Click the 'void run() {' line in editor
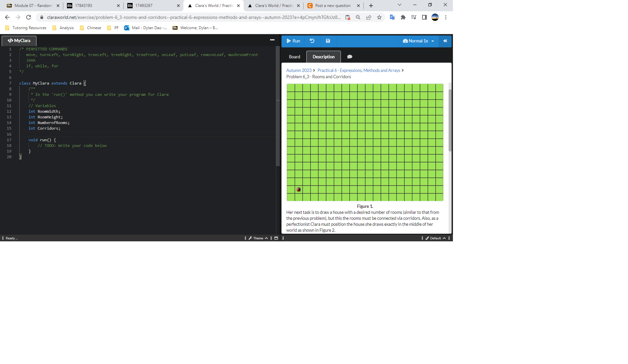This screenshot has width=628, height=364. point(42,140)
